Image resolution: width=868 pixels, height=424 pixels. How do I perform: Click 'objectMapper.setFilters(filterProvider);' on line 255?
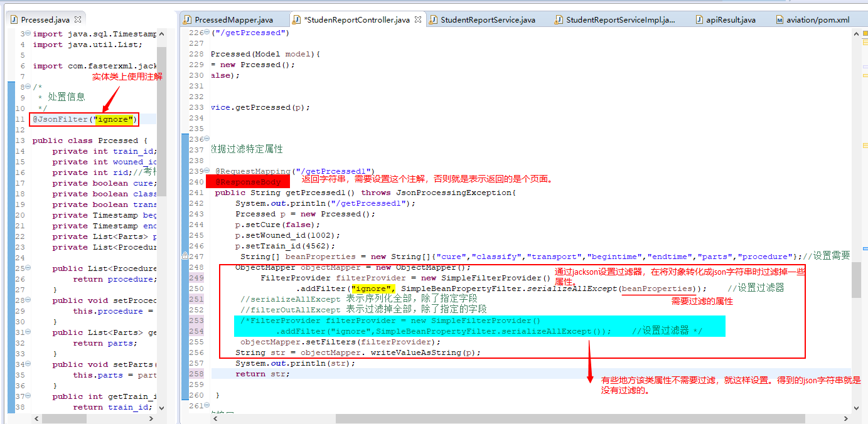340,342
